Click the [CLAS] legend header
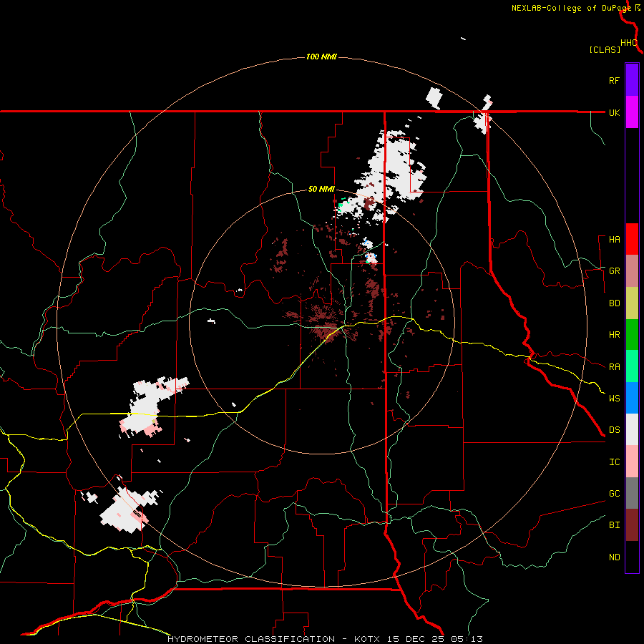This screenshot has height=644, width=644. (x=605, y=50)
